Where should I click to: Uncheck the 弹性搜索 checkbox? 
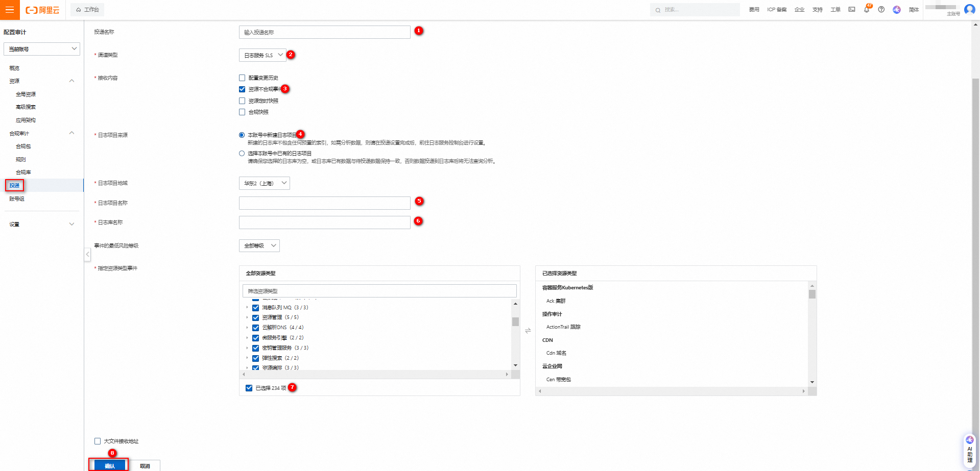(x=255, y=358)
